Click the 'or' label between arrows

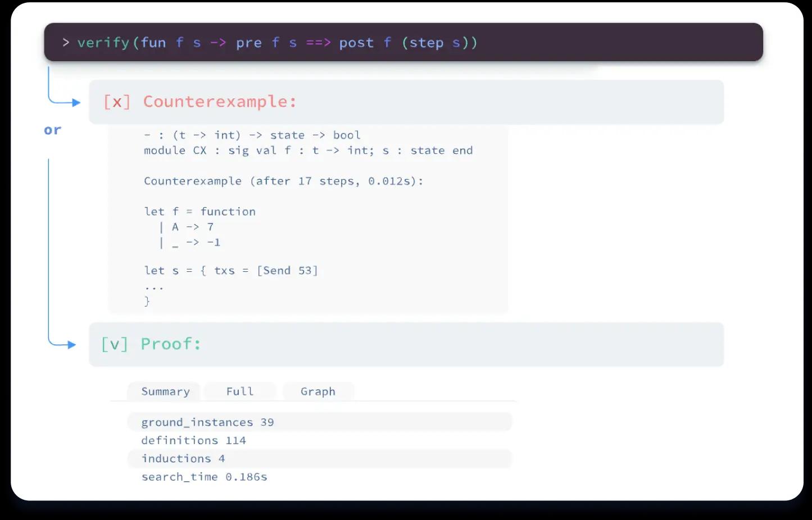52,130
